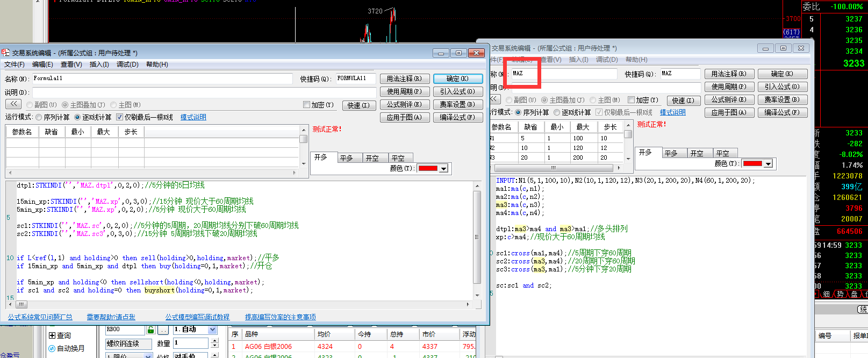Click red 颜色 swatch in Formula11 window
The image size is (868, 358).
click(x=428, y=169)
